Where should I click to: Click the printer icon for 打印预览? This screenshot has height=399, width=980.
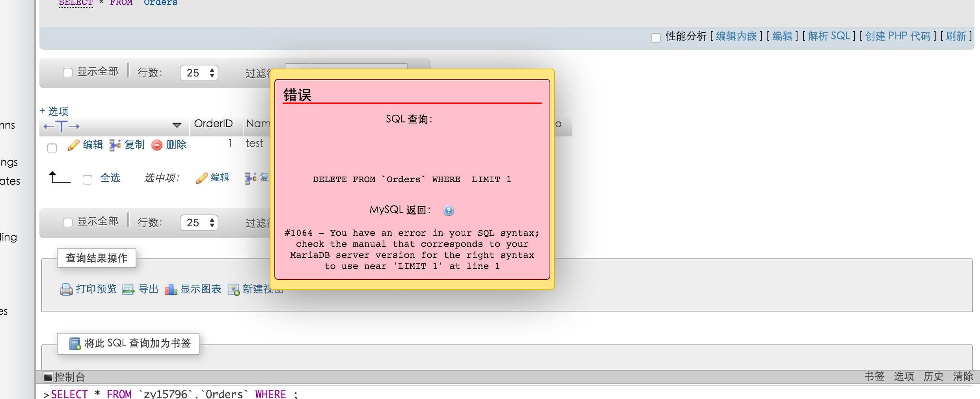pos(66,289)
